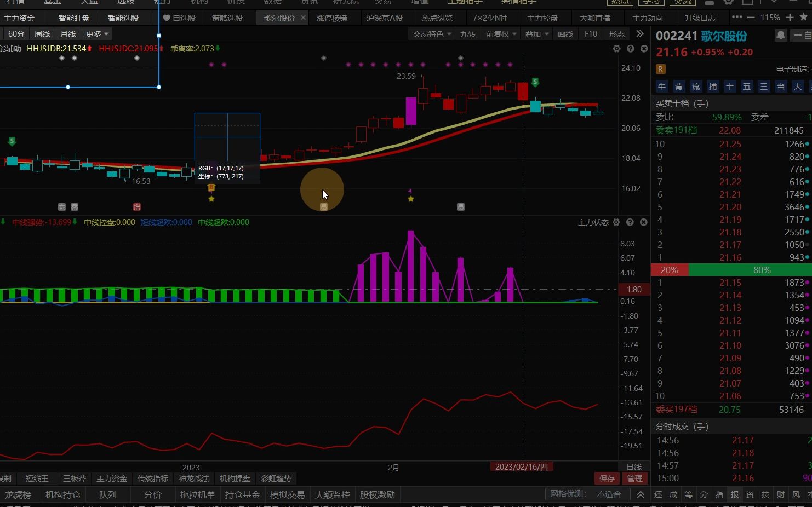Image resolution: width=812 pixels, height=507 pixels.
Task: Select the 周线 weekly period
Action: pos(42,34)
